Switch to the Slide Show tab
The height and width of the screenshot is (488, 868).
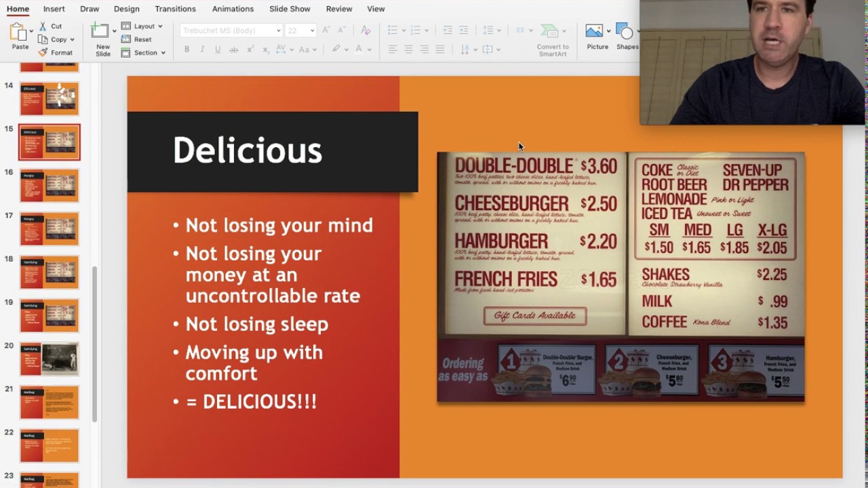290,9
